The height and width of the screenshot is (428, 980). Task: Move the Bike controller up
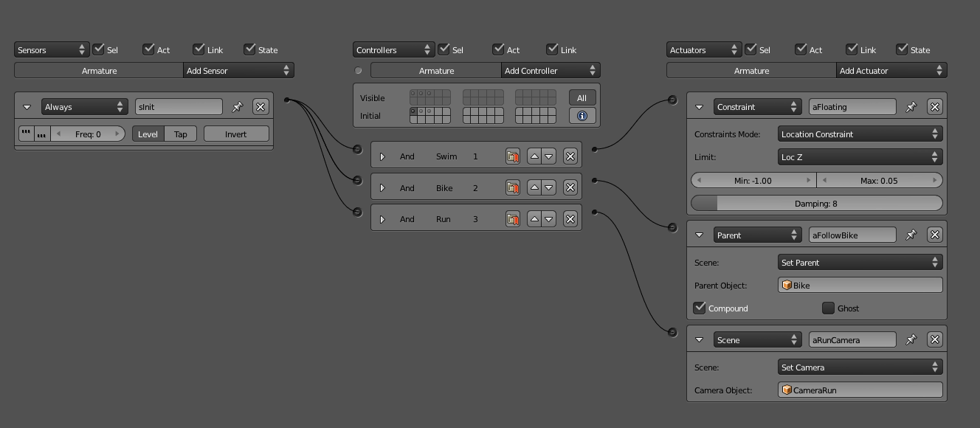pos(534,188)
